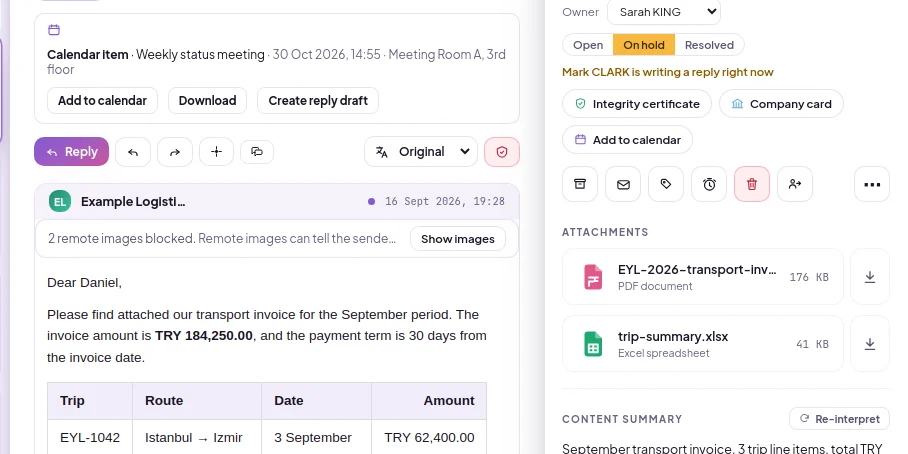908x454 pixels.
Task: Open the trip-summary.xlsx attachment card
Action: click(x=703, y=344)
